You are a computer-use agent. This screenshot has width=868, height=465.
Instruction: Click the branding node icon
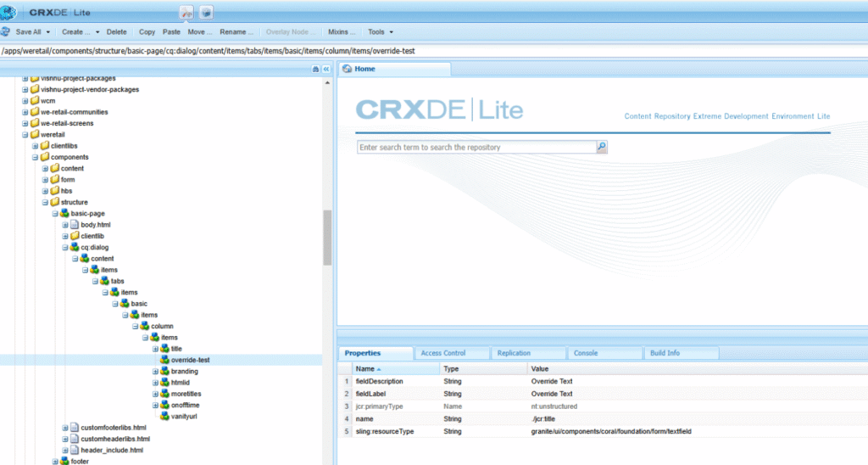tap(164, 372)
